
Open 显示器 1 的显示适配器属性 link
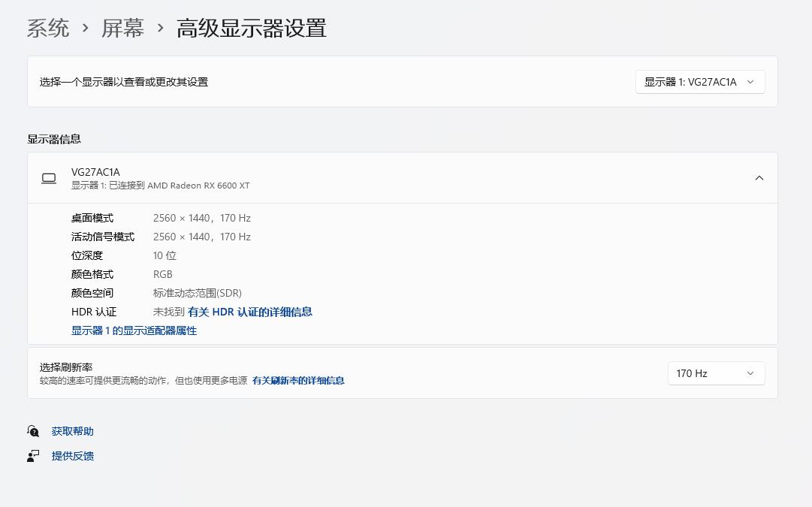point(134,330)
